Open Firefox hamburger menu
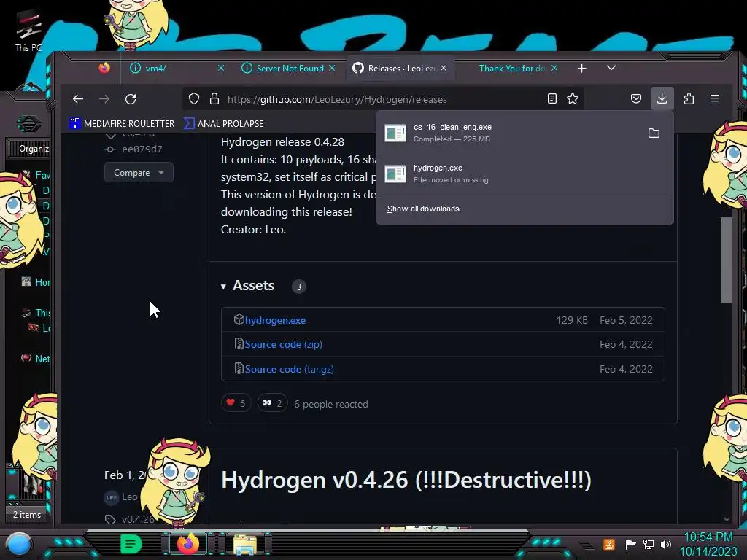The width and height of the screenshot is (747, 560). [715, 98]
